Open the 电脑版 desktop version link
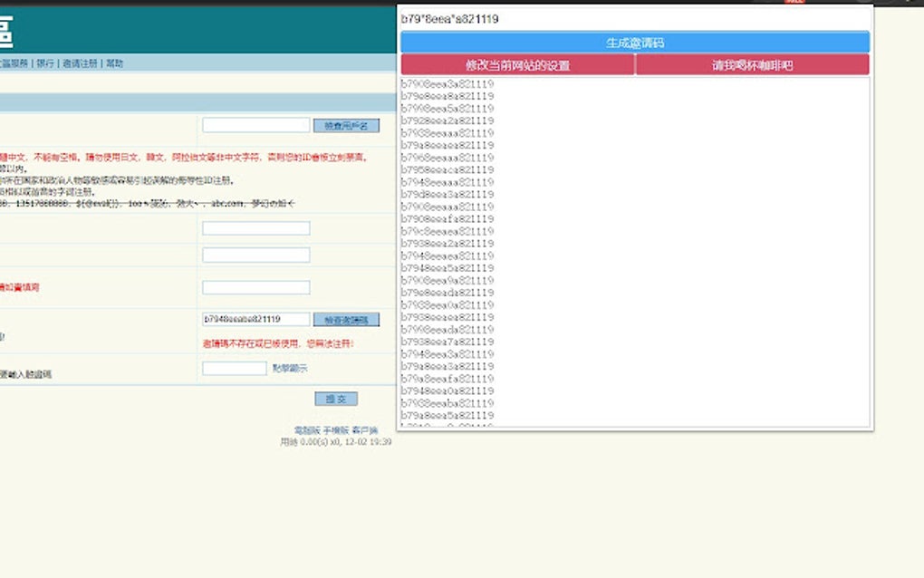The image size is (924, 578). click(x=306, y=429)
